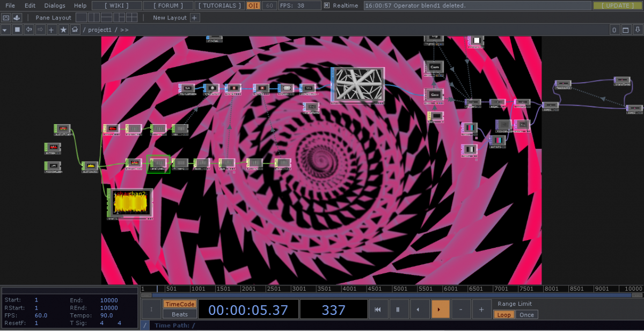Go back with the left arrow icon
The height and width of the screenshot is (331, 644).
pyautogui.click(x=28, y=30)
